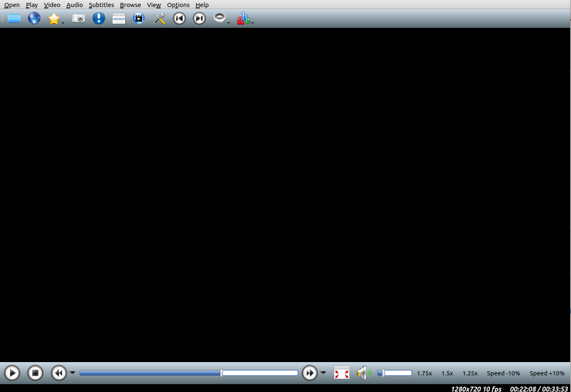
Task: Go to next item in playlist
Action: pyautogui.click(x=199, y=18)
